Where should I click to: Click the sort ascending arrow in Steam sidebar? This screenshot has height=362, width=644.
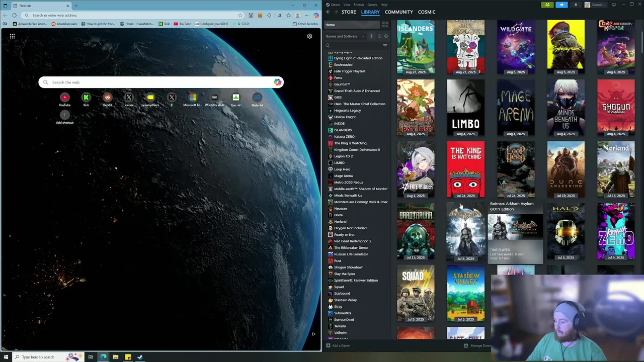pos(372,36)
